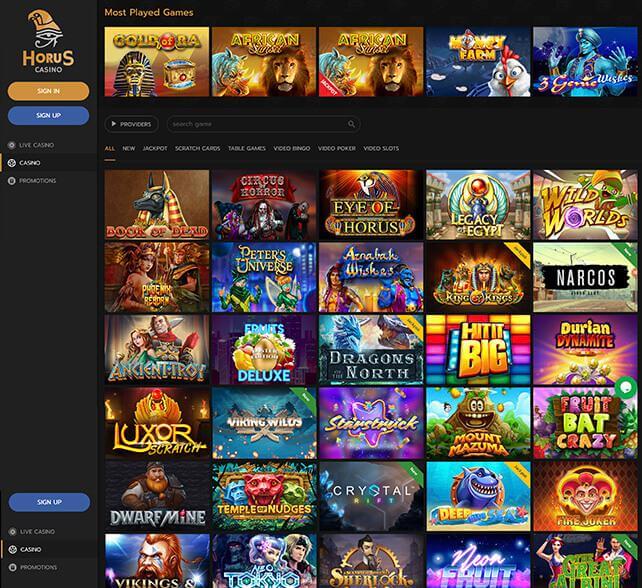642x588 pixels.
Task: Click the Promotions sidebar icon at top
Action: tap(11, 181)
